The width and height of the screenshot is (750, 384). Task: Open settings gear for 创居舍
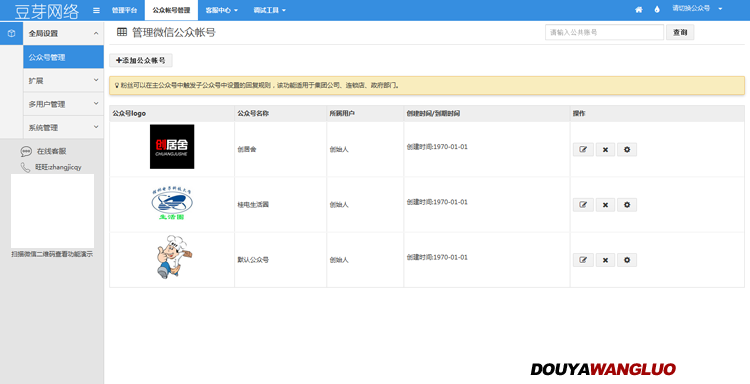(x=627, y=150)
